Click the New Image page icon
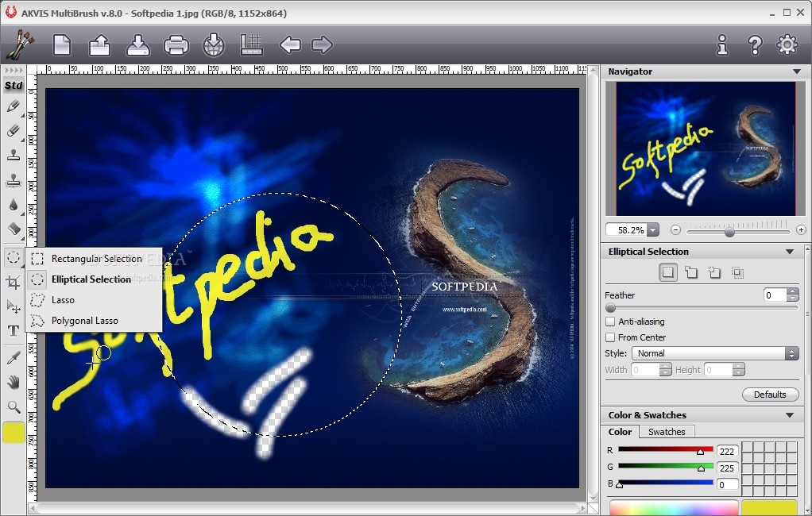This screenshot has width=812, height=516. [62, 44]
